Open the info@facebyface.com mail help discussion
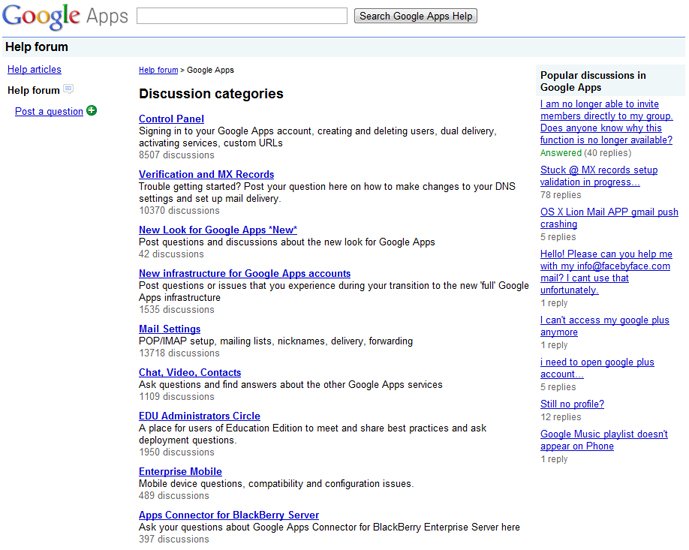 [x=606, y=272]
